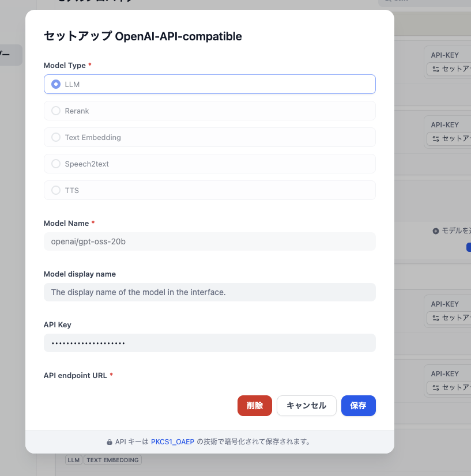
Task: Open the PKCS1_OAEP encryption link
Action: [x=172, y=441]
